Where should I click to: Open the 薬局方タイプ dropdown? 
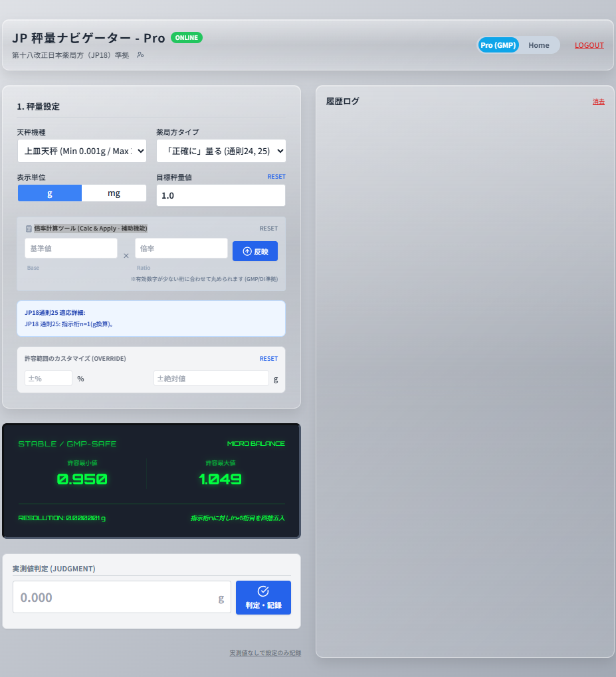221,151
